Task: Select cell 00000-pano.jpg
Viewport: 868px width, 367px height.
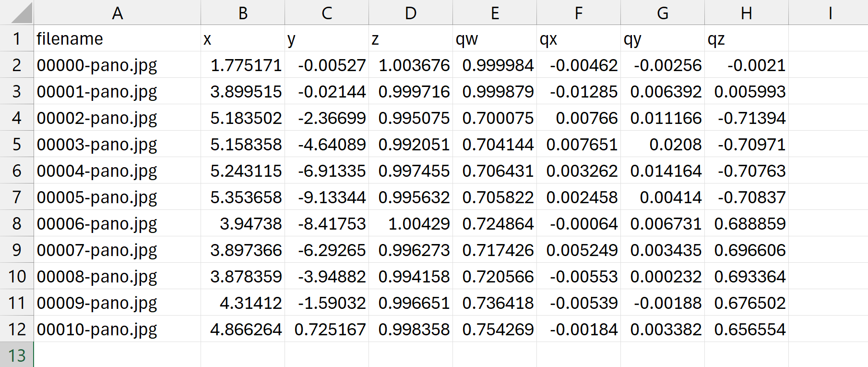Action: click(x=117, y=64)
